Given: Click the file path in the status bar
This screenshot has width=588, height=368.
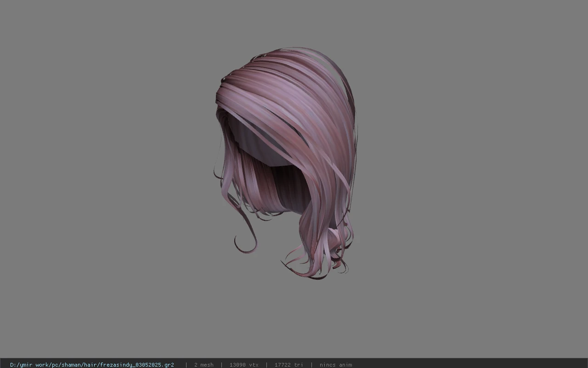Looking at the screenshot, I should click(x=92, y=365).
